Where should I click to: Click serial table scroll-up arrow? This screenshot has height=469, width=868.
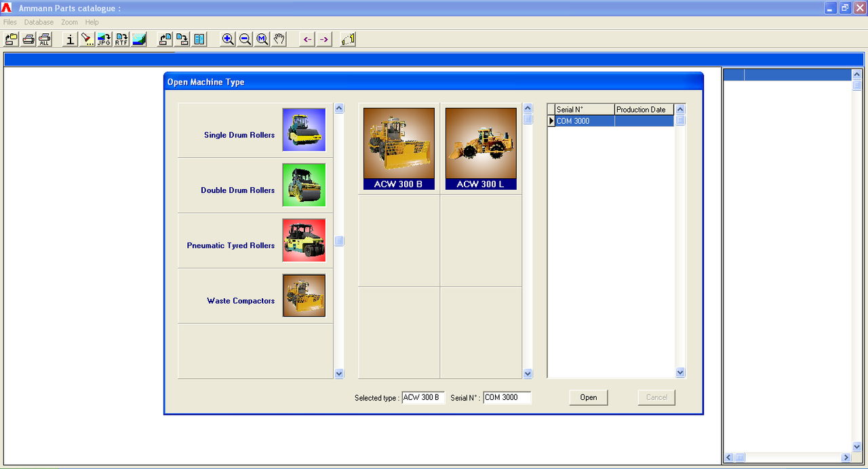(x=680, y=109)
